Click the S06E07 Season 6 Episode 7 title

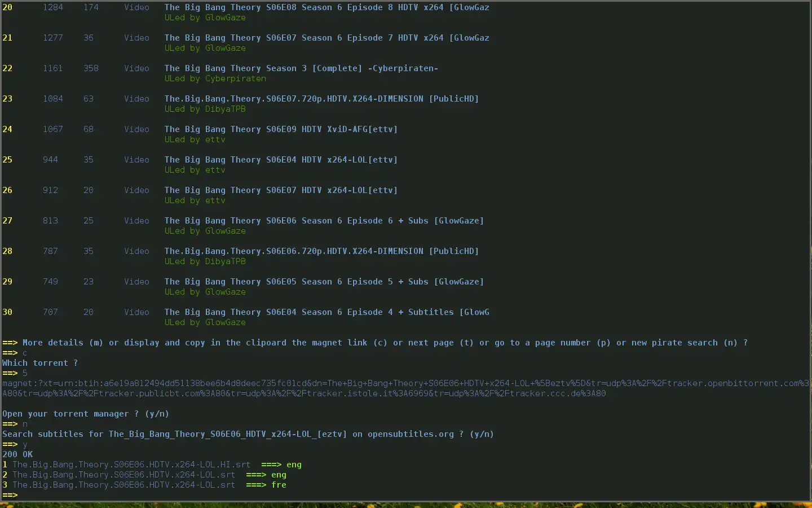coord(327,38)
